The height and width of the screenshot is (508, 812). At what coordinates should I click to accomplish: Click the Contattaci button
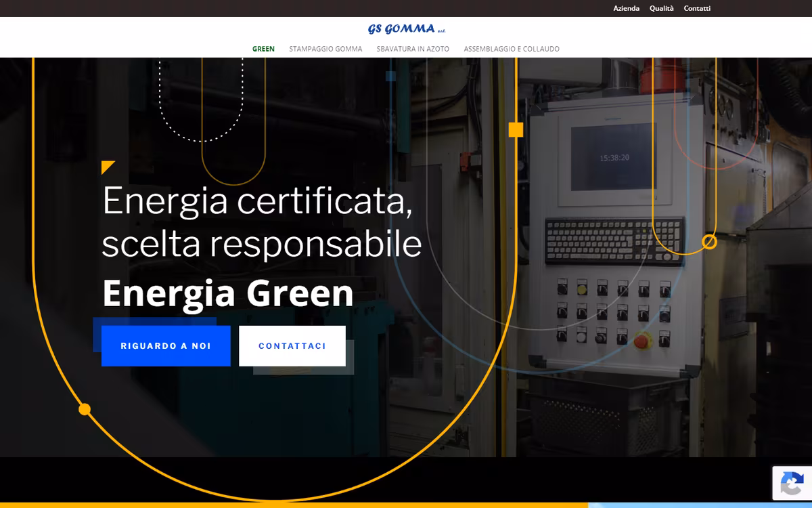point(292,346)
